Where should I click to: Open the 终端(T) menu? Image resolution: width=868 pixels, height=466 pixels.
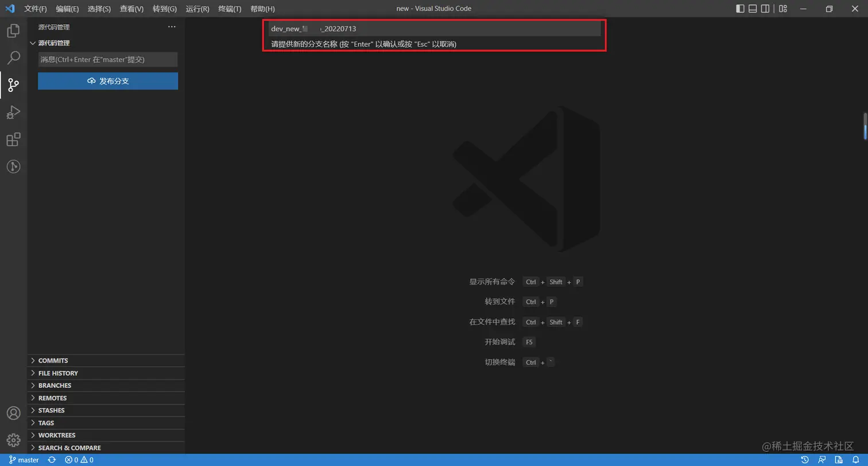(x=230, y=9)
